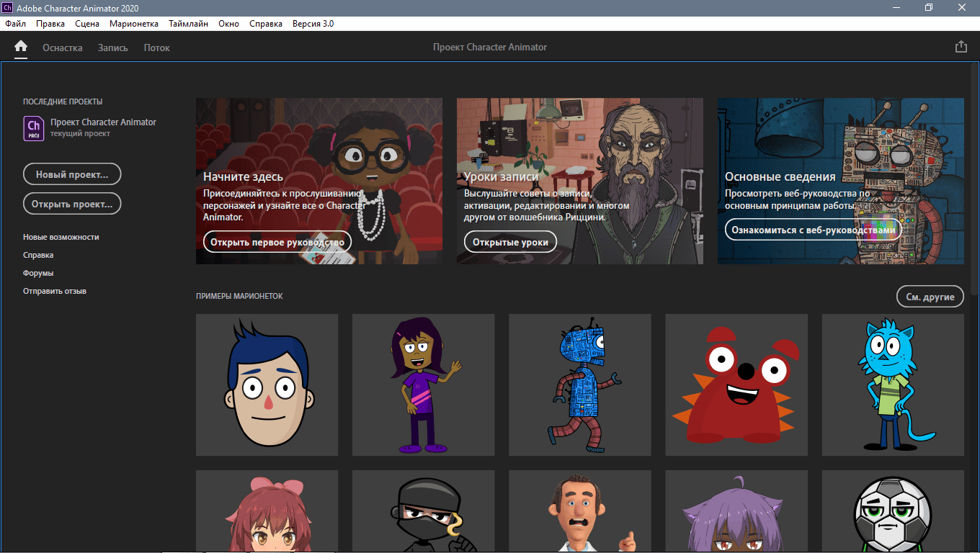
Task: Open the blue-haired boy head puppet
Action: [x=267, y=385]
